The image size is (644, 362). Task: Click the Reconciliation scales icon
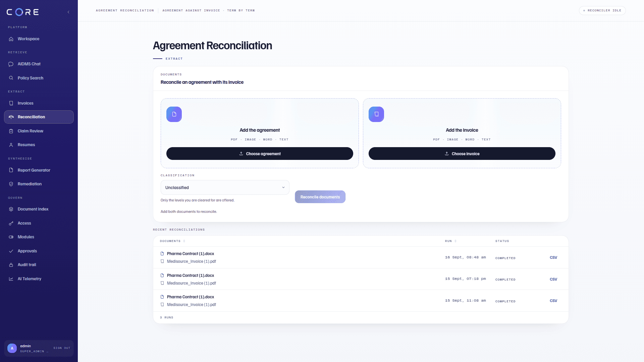11,117
